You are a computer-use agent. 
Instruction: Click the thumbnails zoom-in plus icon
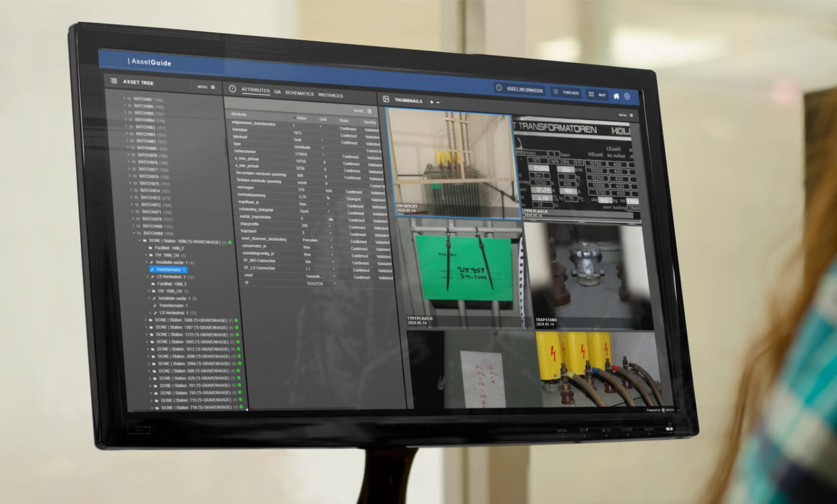431,102
